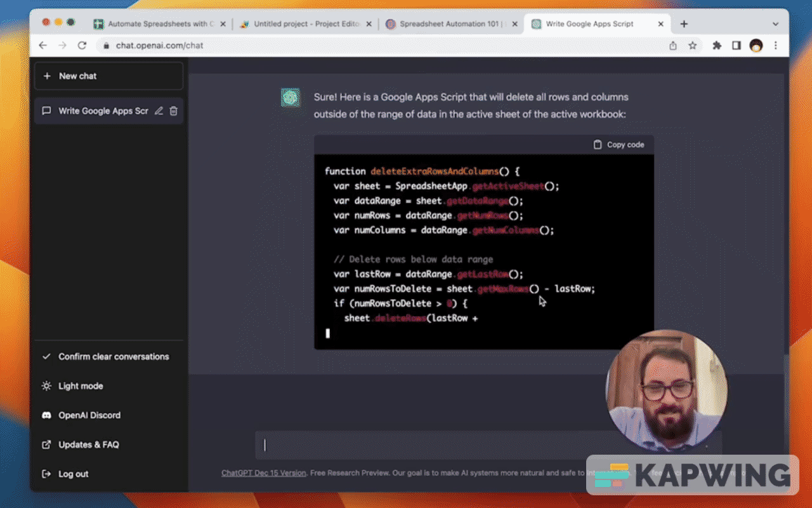Click the deleteExtraRowsAndColumns function name
The image size is (812, 508).
[435, 171]
